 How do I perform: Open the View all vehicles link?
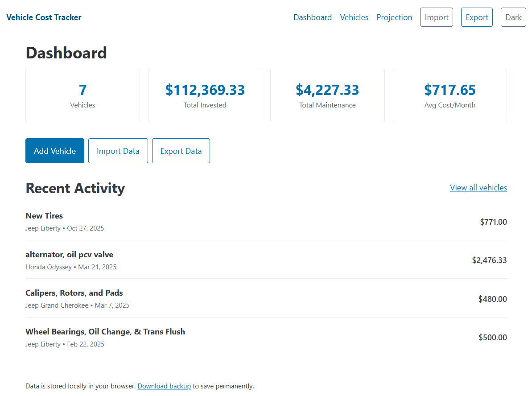pos(478,188)
